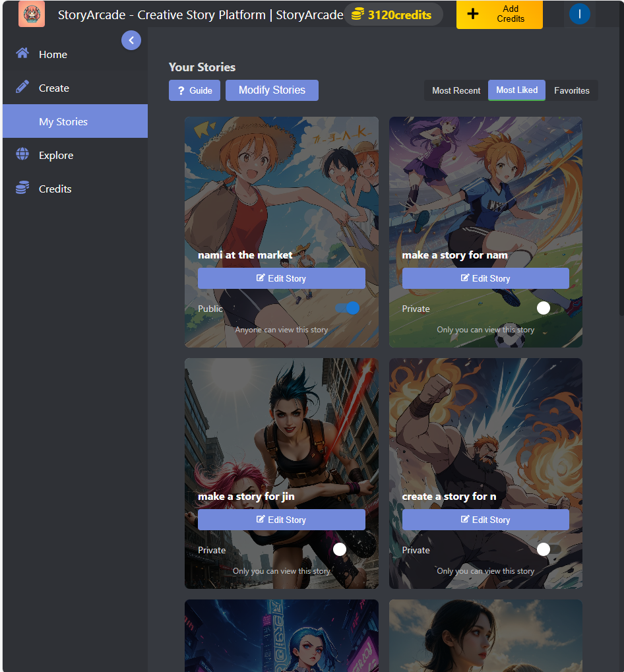Click the 'Your Stories' heading
Viewport: 624px width, 672px height.
click(203, 67)
